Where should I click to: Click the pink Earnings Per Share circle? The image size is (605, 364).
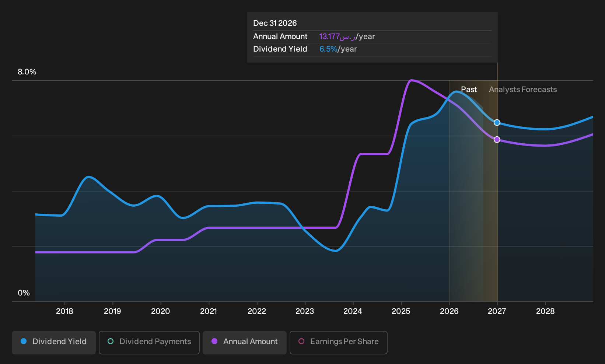click(301, 342)
